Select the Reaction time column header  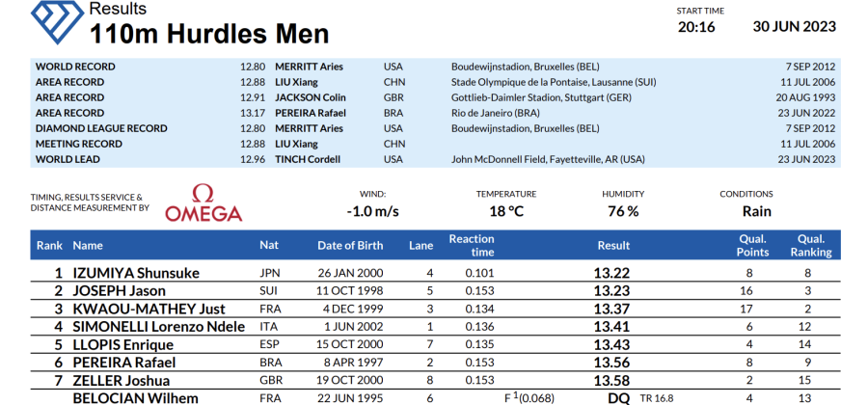tap(471, 245)
